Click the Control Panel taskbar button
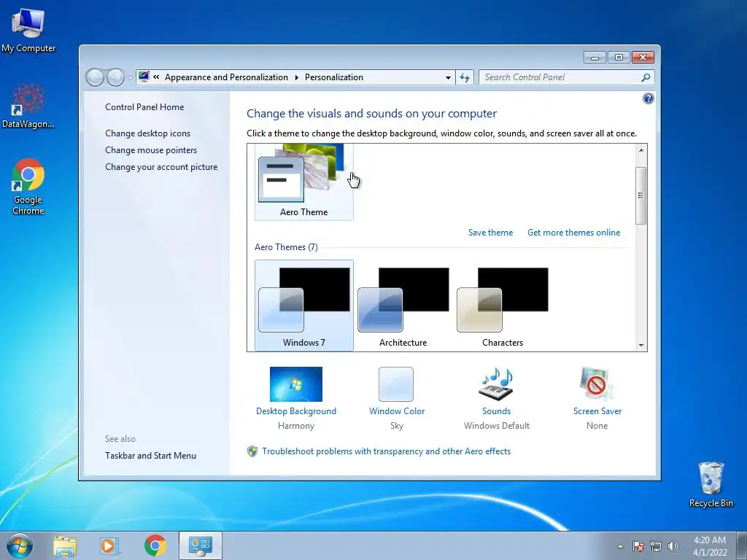This screenshot has width=747, height=560. pos(200,545)
